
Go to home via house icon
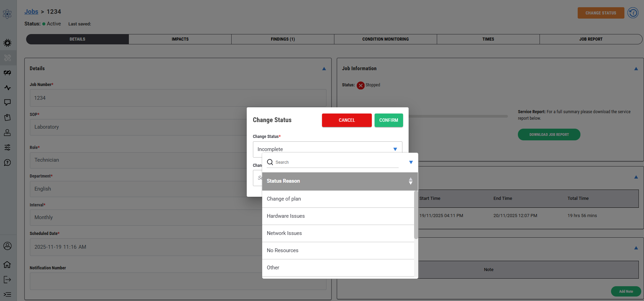click(x=7, y=265)
